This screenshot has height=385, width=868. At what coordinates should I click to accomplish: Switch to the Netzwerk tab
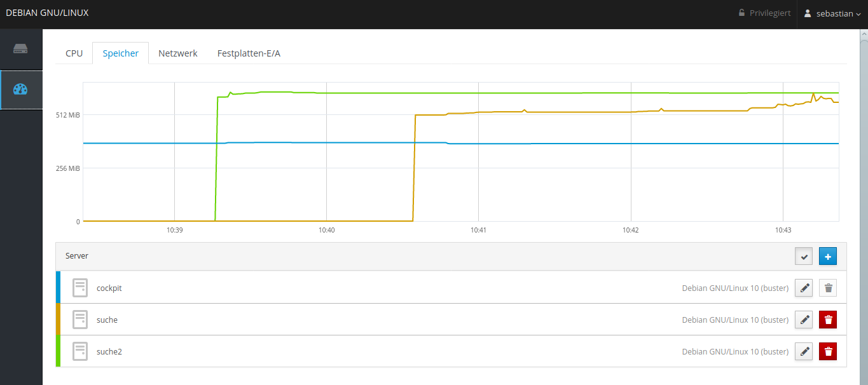point(178,53)
